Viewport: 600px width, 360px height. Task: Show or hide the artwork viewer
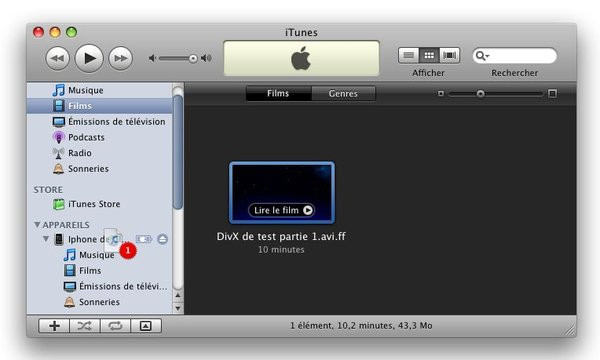click(146, 326)
